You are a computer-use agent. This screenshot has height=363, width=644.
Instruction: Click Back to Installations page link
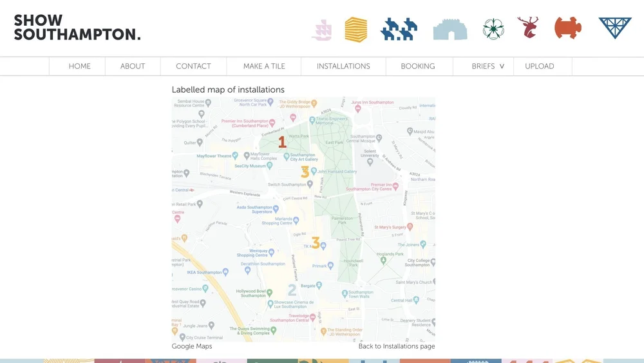(397, 346)
